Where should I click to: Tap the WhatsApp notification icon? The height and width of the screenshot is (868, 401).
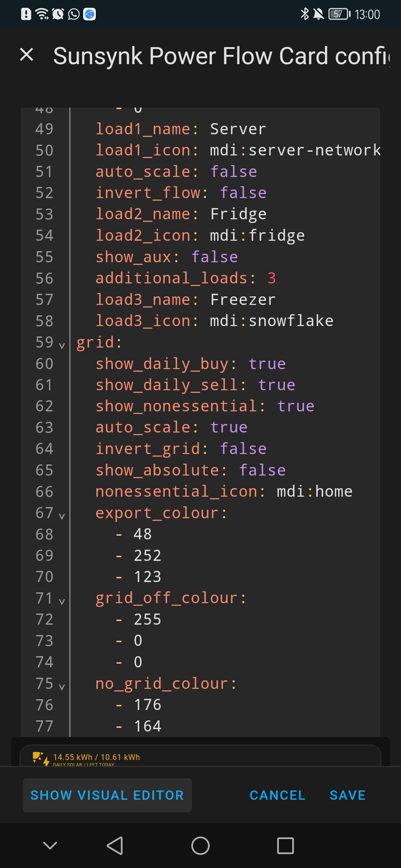[74, 14]
